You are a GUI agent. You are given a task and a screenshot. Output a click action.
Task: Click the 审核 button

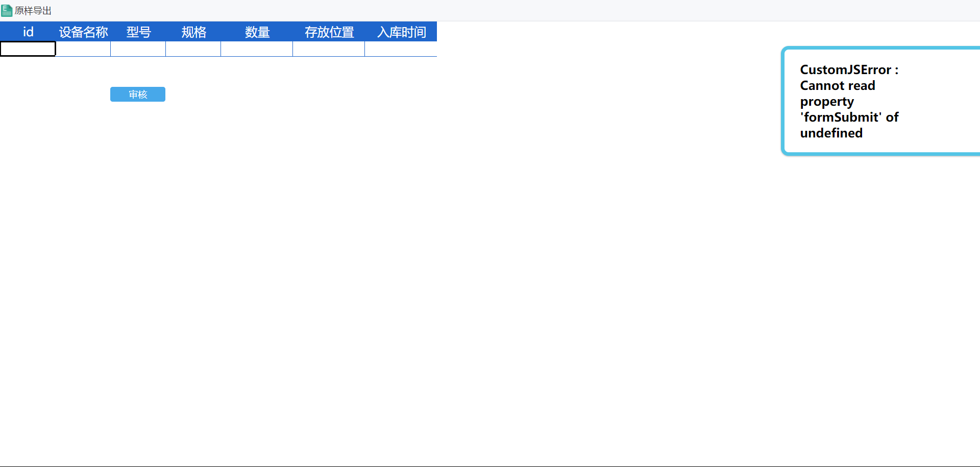pyautogui.click(x=138, y=95)
